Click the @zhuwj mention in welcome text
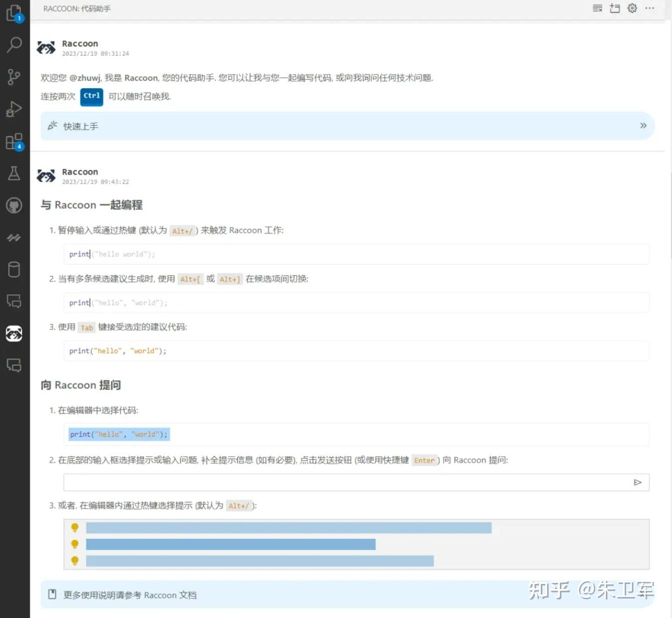Viewport: 672px width, 618px height. coord(85,78)
